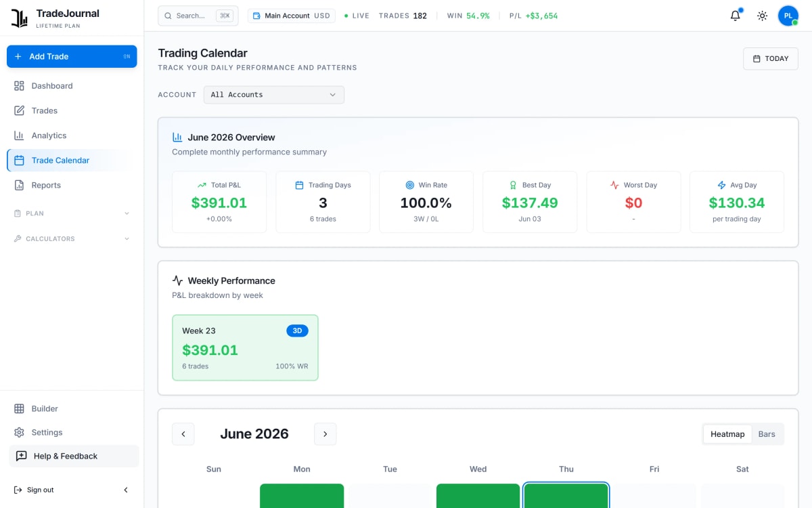Click Sign out
The image size is (812, 508).
(x=34, y=490)
